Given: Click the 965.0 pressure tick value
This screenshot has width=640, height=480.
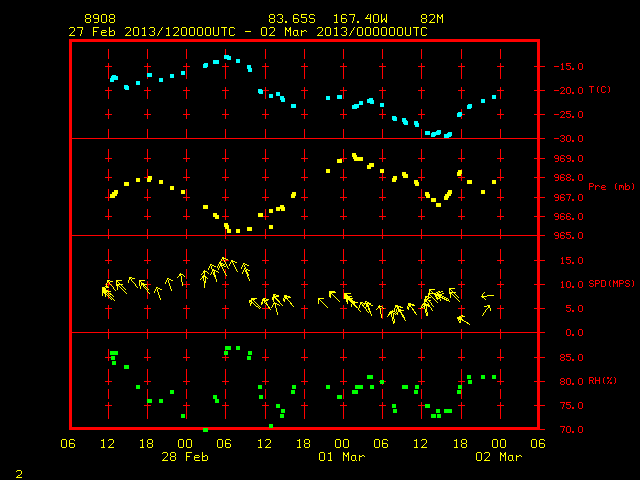Looking at the screenshot, I should tap(569, 236).
